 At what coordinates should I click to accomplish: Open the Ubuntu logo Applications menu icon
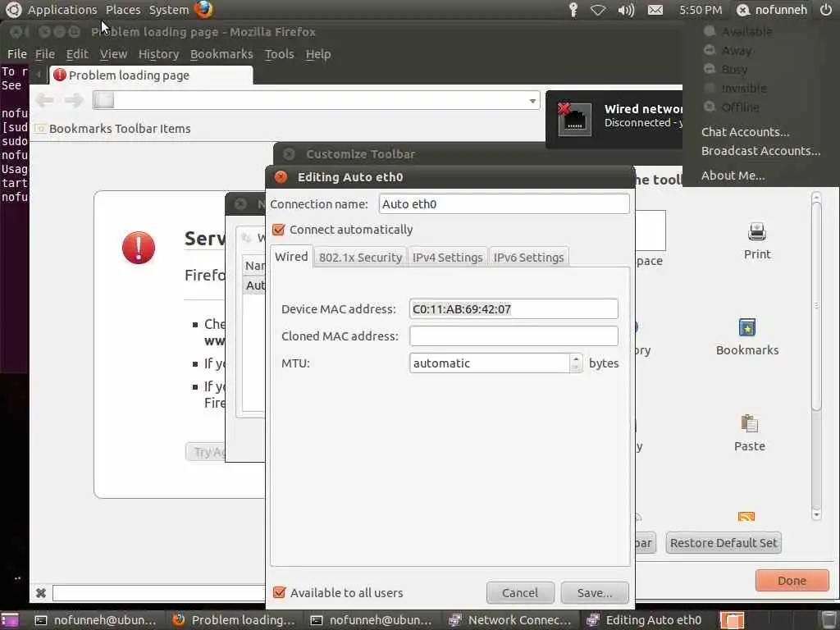pyautogui.click(x=13, y=9)
